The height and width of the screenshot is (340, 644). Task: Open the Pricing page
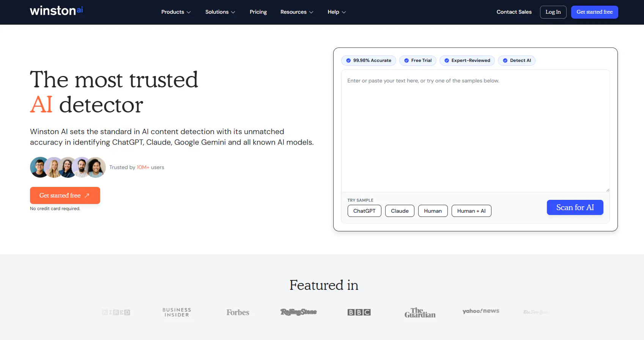[258, 12]
